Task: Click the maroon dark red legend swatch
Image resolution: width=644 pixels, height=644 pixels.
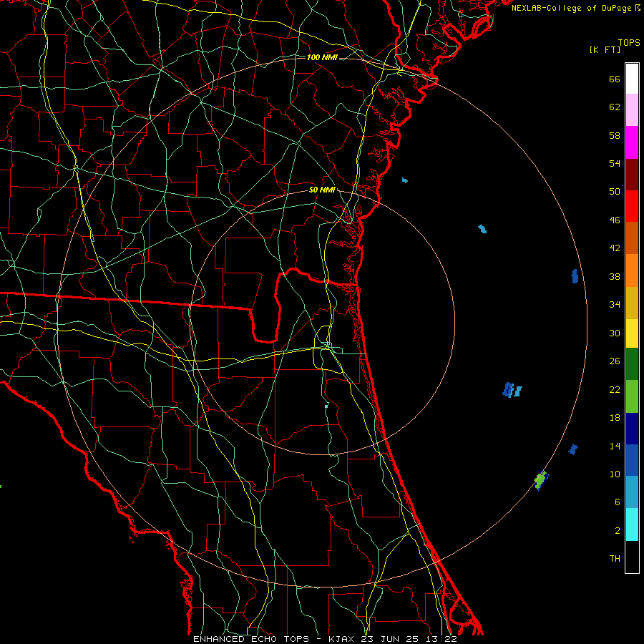Action: pyautogui.click(x=632, y=175)
